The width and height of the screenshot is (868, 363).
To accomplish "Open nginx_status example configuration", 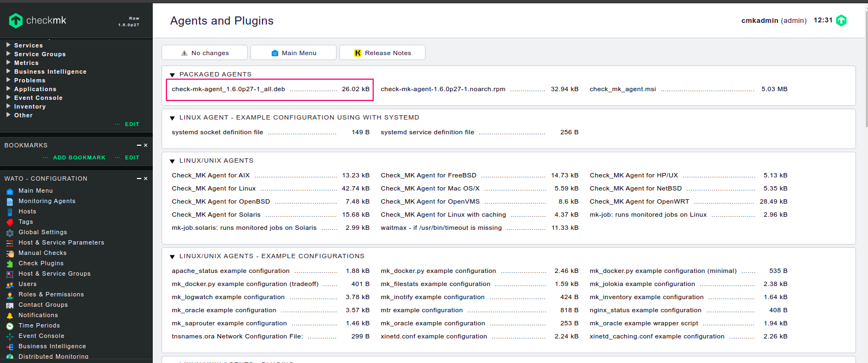I will pyautogui.click(x=645, y=310).
